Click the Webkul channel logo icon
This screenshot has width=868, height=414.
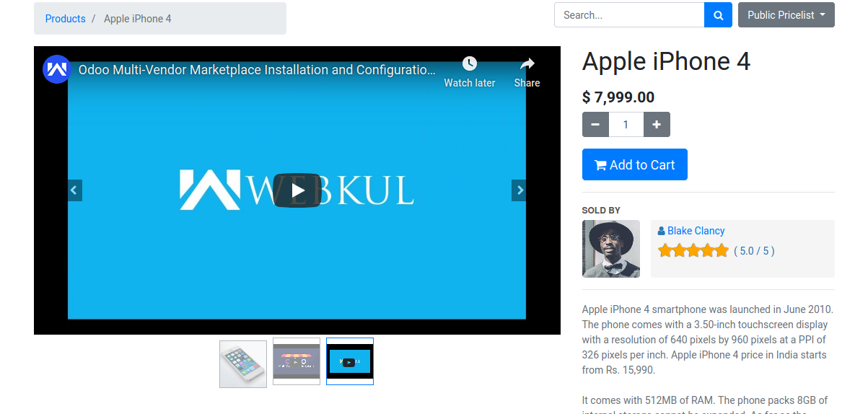tap(56, 70)
